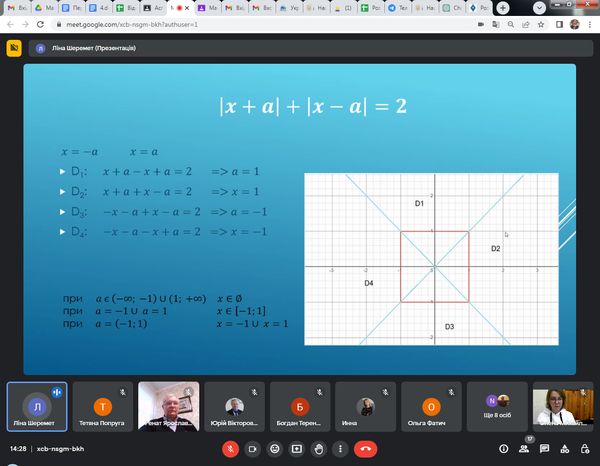Toggle the camera on or off
The height and width of the screenshot is (466, 600).
click(251, 449)
